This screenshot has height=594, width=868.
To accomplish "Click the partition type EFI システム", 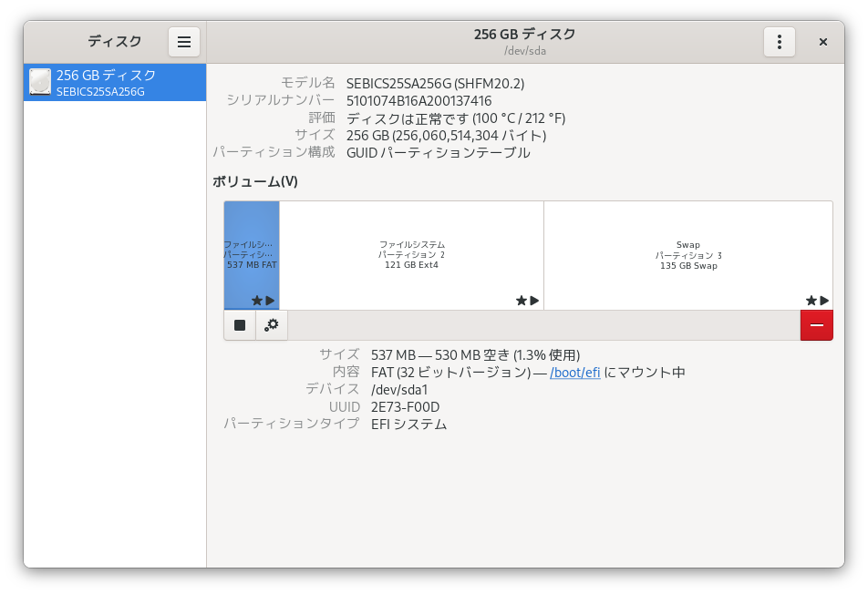I will click(408, 425).
